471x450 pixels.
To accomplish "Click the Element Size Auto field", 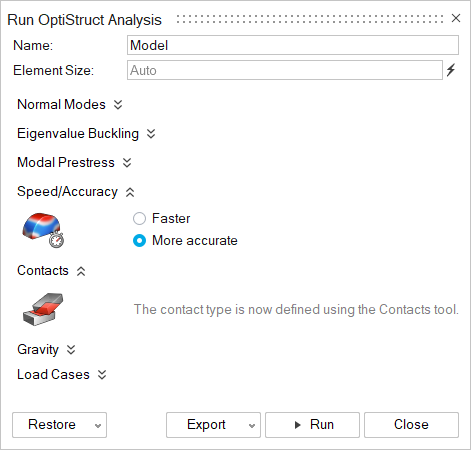I will click(285, 70).
